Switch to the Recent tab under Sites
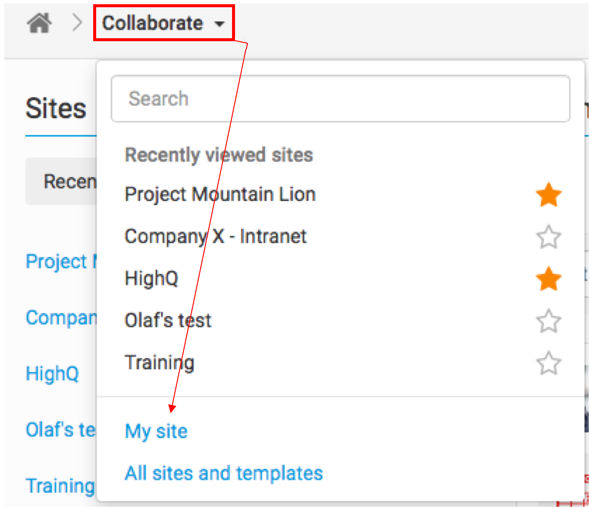590x508 pixels. 61,182
